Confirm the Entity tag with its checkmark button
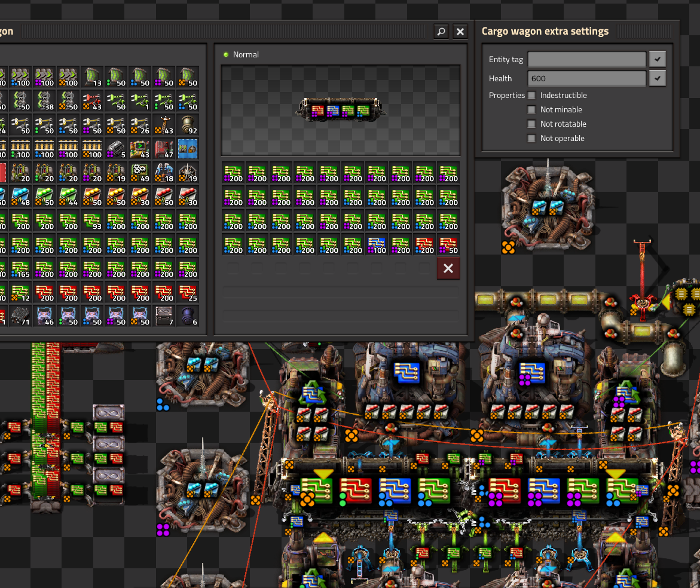The height and width of the screenshot is (588, 700). click(x=658, y=59)
